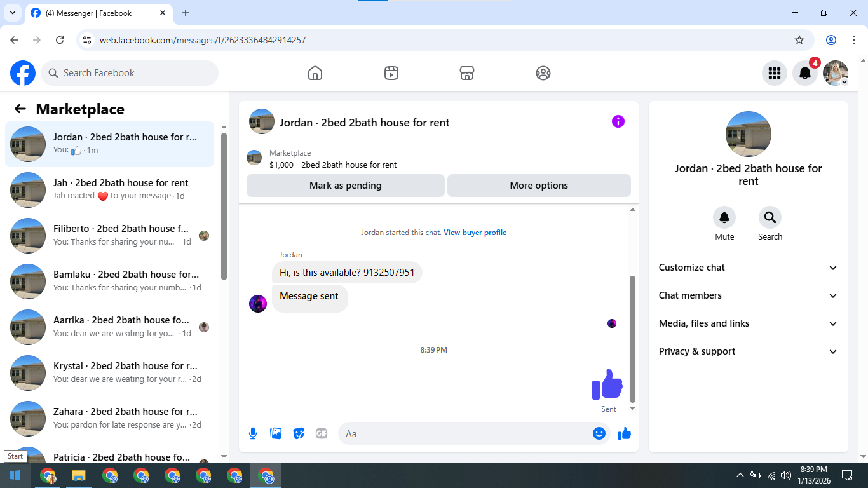Open the Facebook logo home link

click(x=23, y=73)
